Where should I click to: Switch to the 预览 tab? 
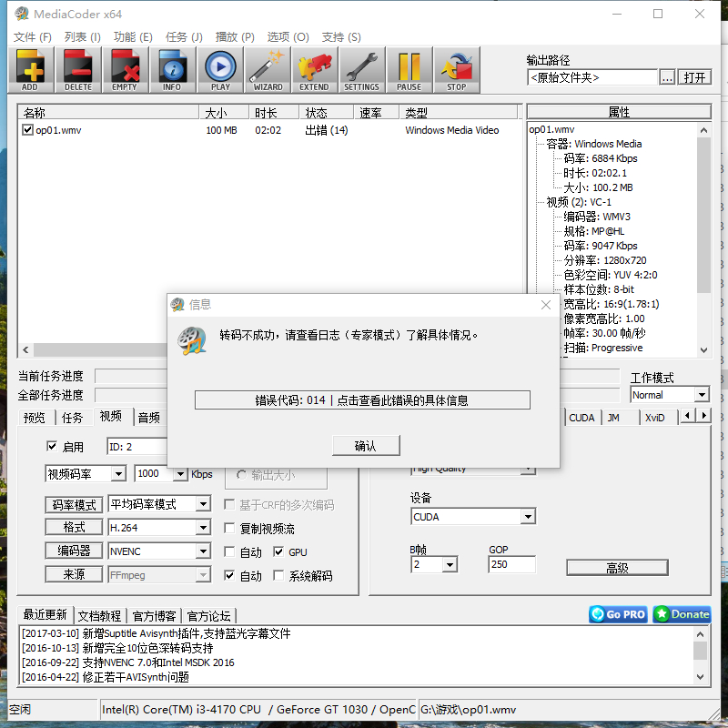(35, 418)
